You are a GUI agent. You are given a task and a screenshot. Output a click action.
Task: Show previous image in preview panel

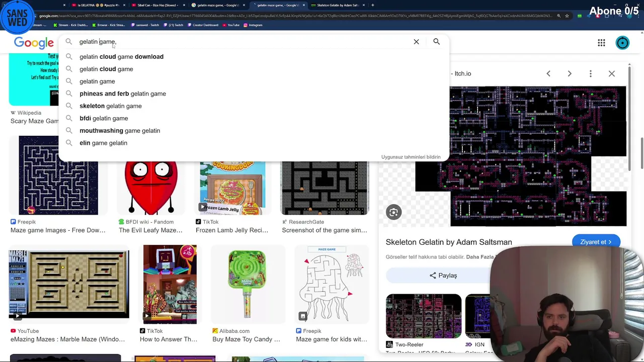548,73
